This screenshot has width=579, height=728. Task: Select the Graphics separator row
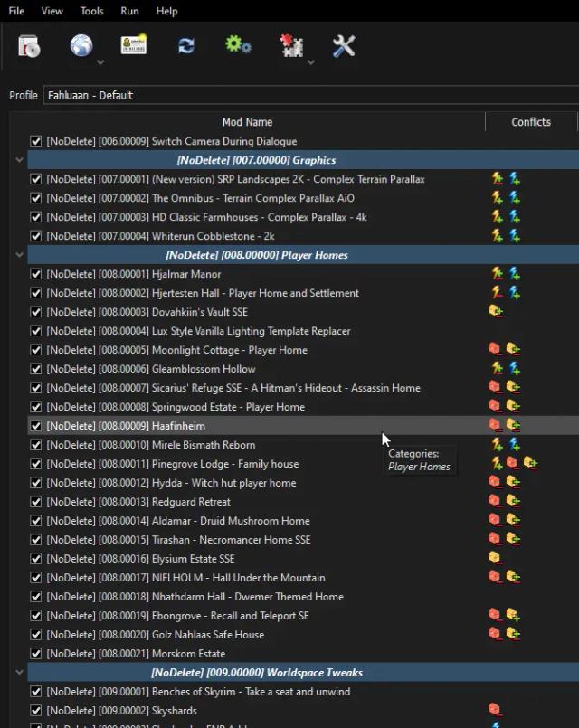click(303, 160)
